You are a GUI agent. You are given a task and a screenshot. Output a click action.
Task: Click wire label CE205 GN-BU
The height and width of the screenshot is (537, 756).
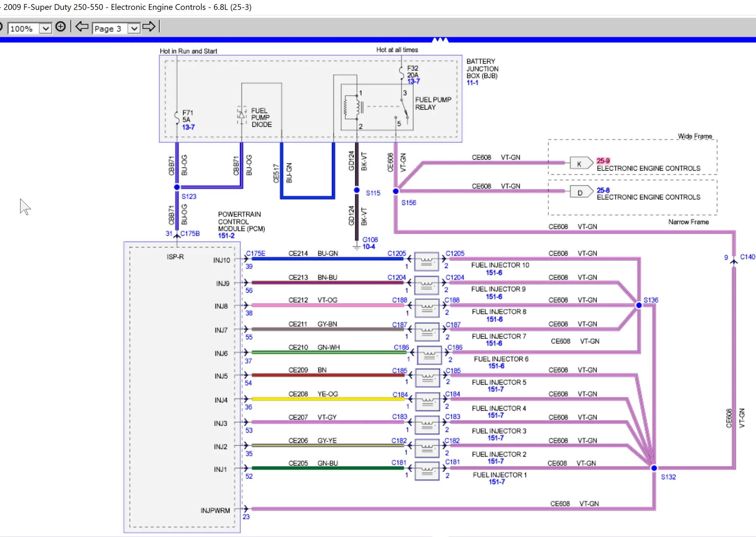[x=313, y=463]
